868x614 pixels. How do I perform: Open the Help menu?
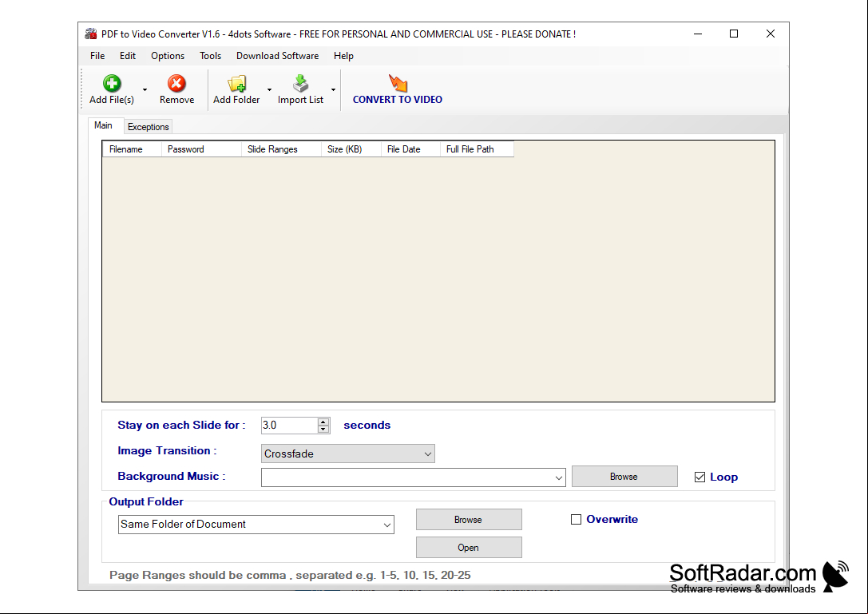(343, 56)
